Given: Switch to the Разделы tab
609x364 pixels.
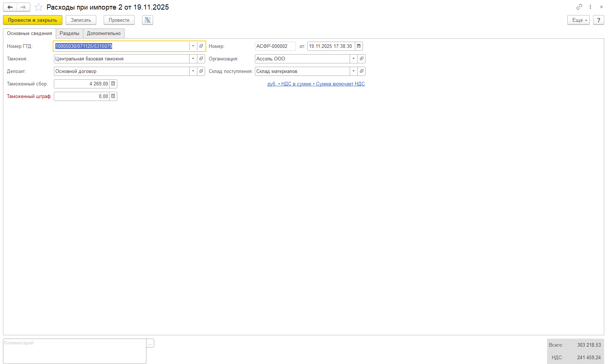Looking at the screenshot, I should click(x=69, y=34).
